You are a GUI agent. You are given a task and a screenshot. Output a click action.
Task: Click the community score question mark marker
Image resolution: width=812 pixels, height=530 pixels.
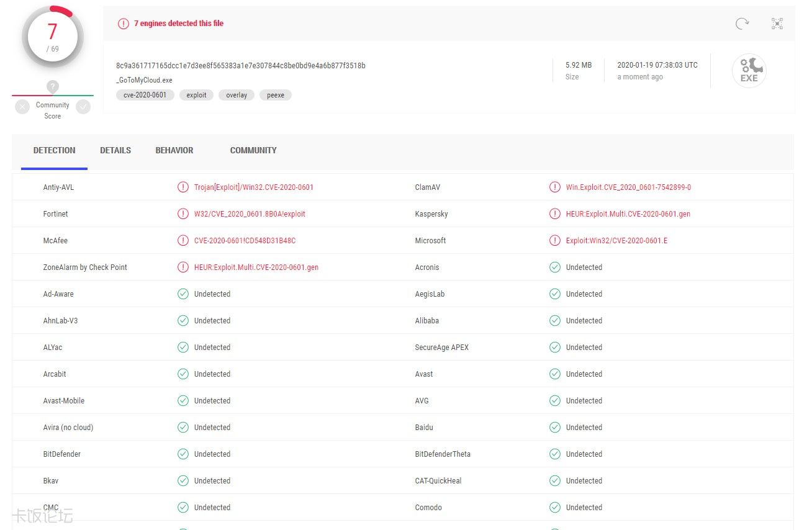(x=53, y=87)
